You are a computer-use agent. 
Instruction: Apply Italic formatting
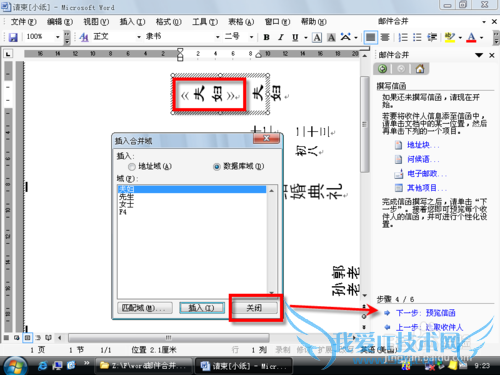[281, 37]
